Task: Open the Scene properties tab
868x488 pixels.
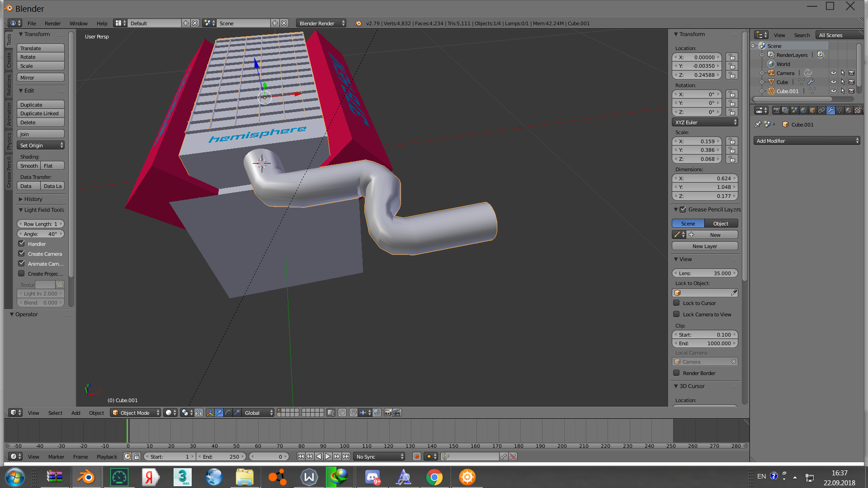Action: 794,110
